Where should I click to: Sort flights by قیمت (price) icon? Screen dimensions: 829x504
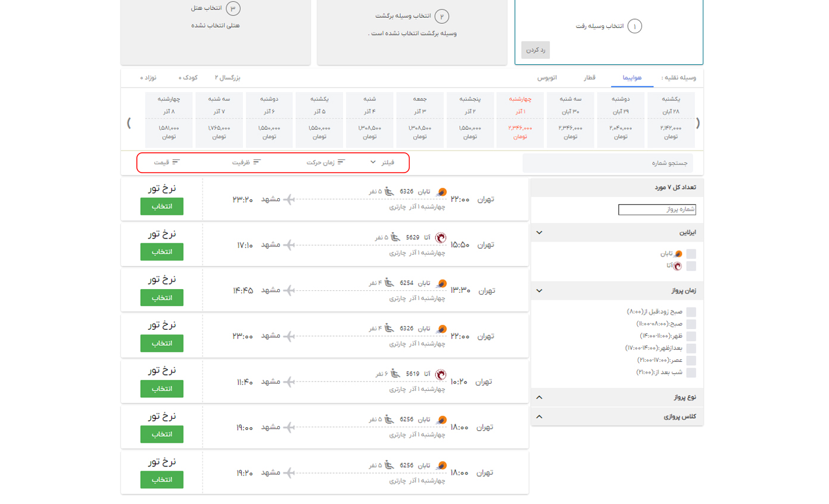(x=176, y=162)
